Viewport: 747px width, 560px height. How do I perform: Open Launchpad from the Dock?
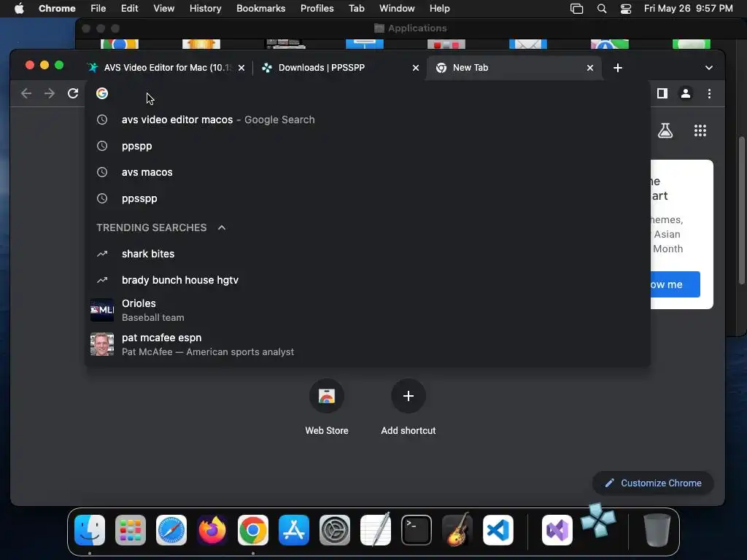point(131,529)
